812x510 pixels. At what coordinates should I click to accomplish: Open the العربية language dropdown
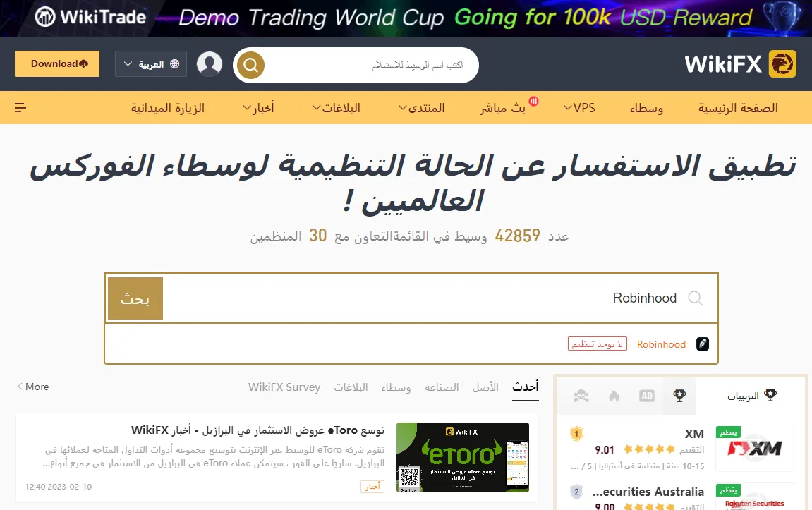click(151, 63)
